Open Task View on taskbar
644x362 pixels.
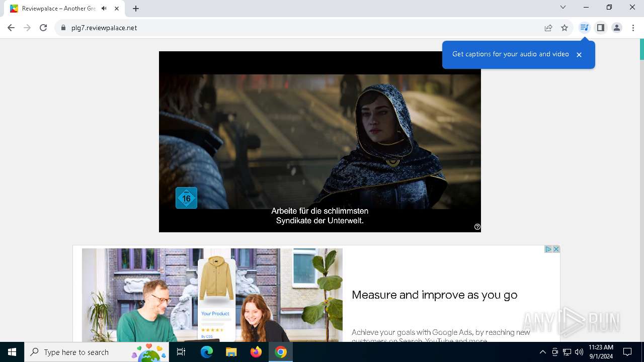(181, 352)
